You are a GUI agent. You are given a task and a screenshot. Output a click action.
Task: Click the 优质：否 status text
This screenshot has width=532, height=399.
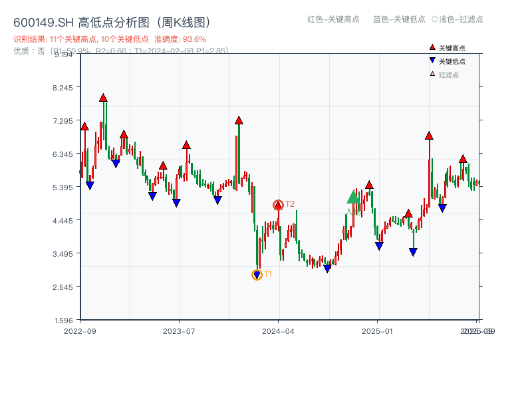[25, 49]
